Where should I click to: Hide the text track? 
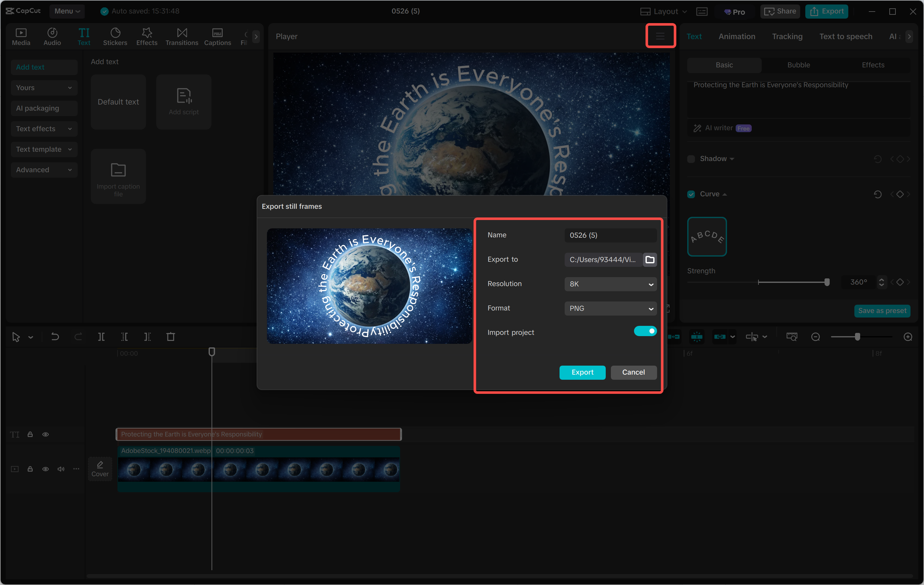(x=46, y=434)
